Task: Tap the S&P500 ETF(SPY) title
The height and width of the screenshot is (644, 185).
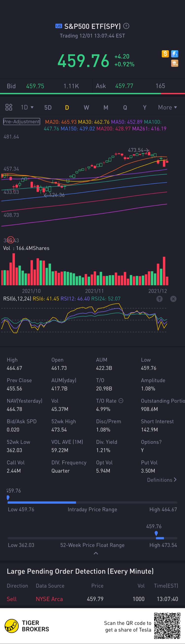Action: (92, 26)
